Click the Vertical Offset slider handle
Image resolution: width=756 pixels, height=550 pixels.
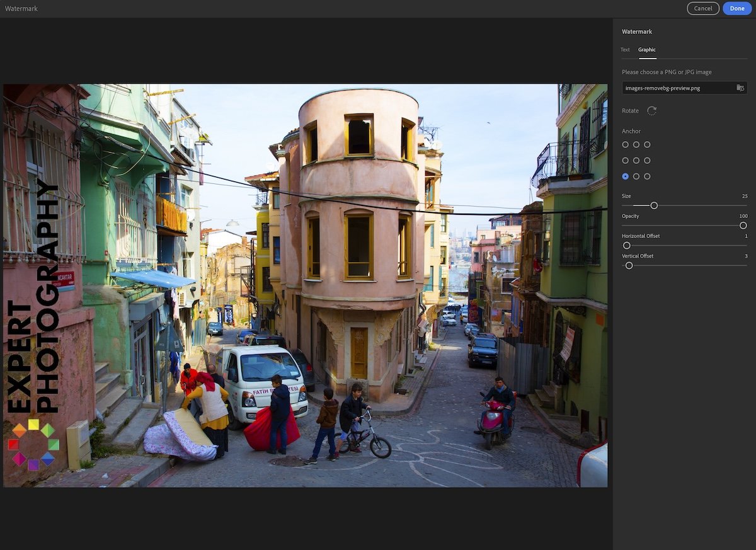[x=628, y=265]
